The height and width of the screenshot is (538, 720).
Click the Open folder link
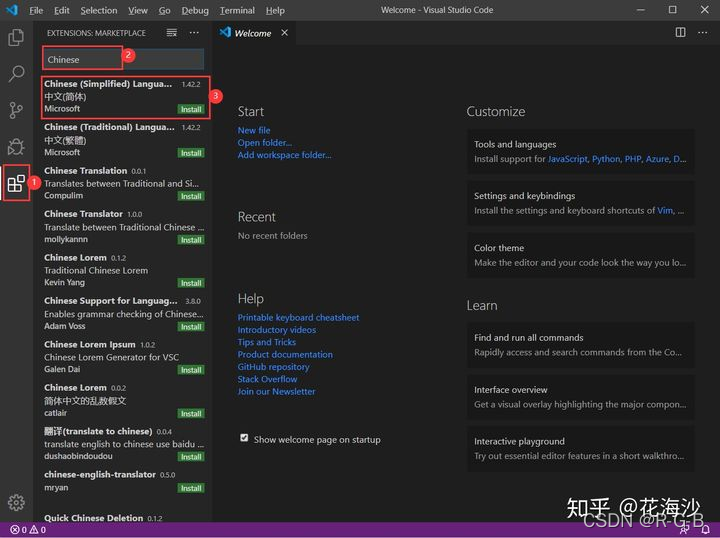click(x=264, y=143)
